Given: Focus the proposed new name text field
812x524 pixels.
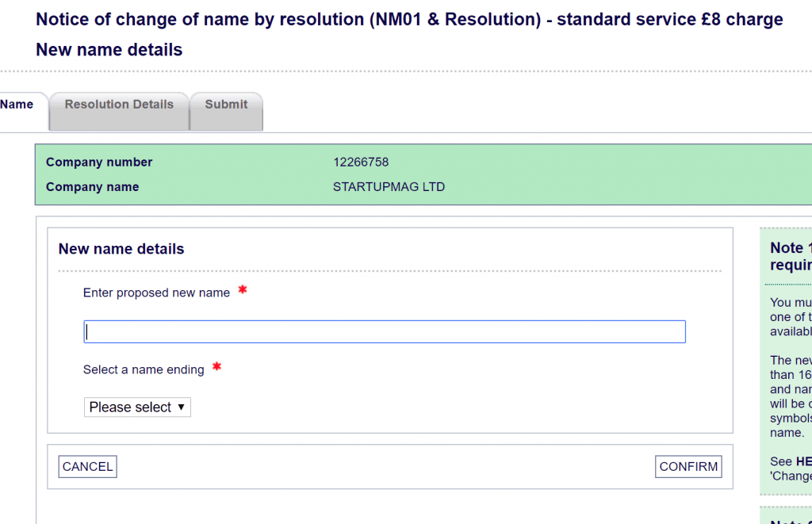Looking at the screenshot, I should 385,332.
